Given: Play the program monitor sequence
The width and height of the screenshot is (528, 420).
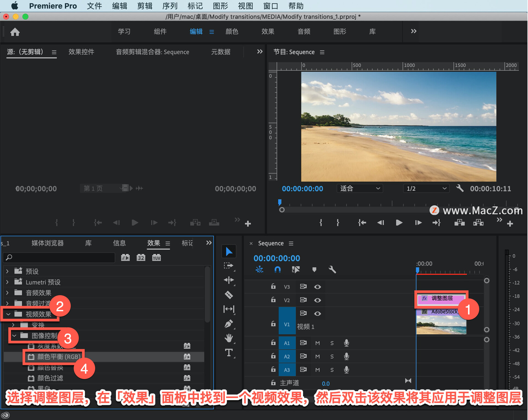Looking at the screenshot, I should tap(399, 223).
